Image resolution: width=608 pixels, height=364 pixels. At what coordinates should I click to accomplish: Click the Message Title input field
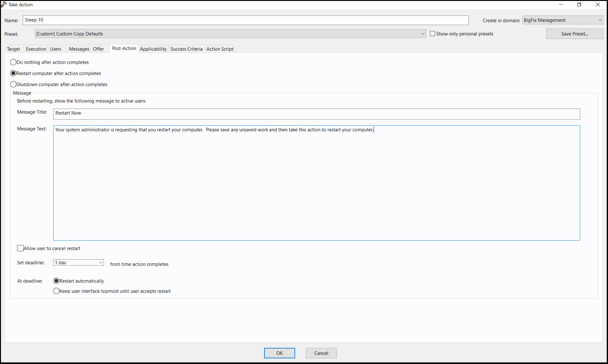316,114
